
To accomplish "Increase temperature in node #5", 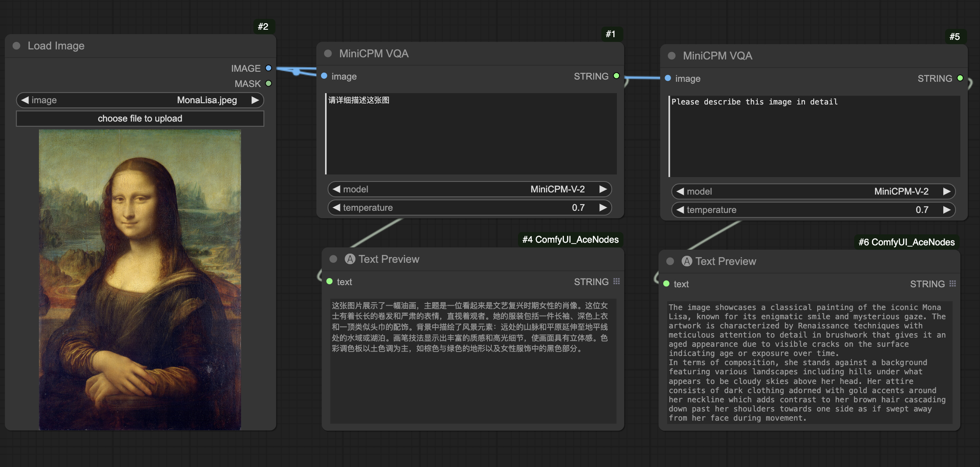I will pos(947,210).
